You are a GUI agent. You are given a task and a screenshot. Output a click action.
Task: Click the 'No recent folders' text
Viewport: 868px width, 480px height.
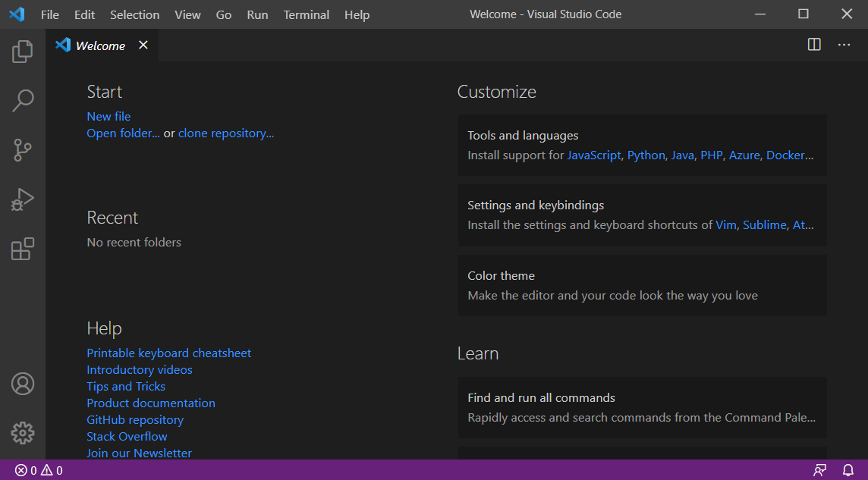tap(134, 242)
